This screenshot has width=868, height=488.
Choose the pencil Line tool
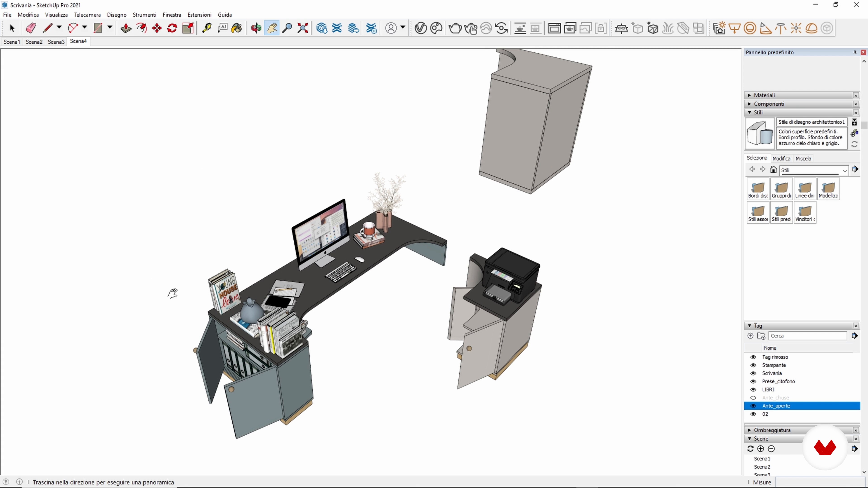47,28
